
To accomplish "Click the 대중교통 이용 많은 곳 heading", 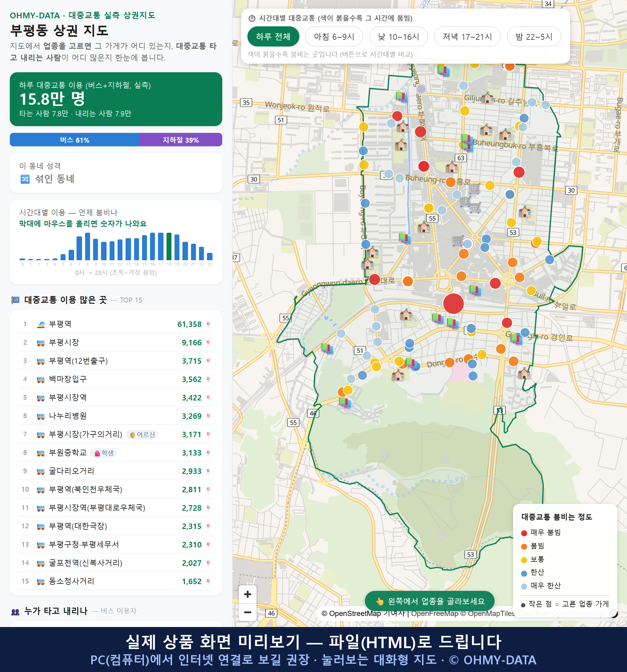I will (66, 300).
